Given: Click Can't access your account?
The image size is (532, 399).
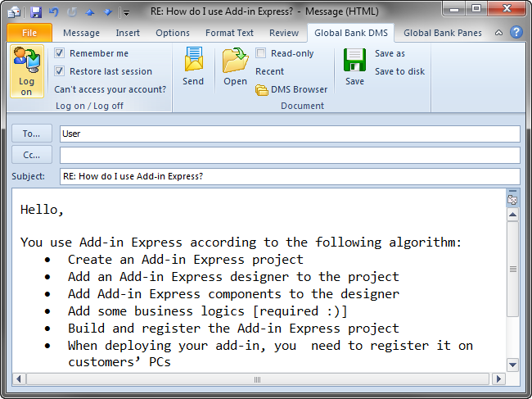Looking at the screenshot, I should [110, 89].
